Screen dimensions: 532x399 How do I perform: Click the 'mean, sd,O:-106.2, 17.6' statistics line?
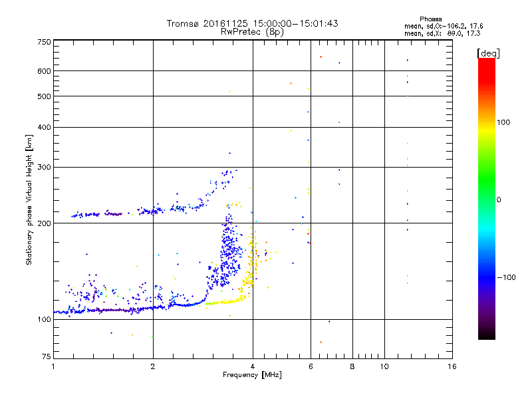tap(444, 26)
